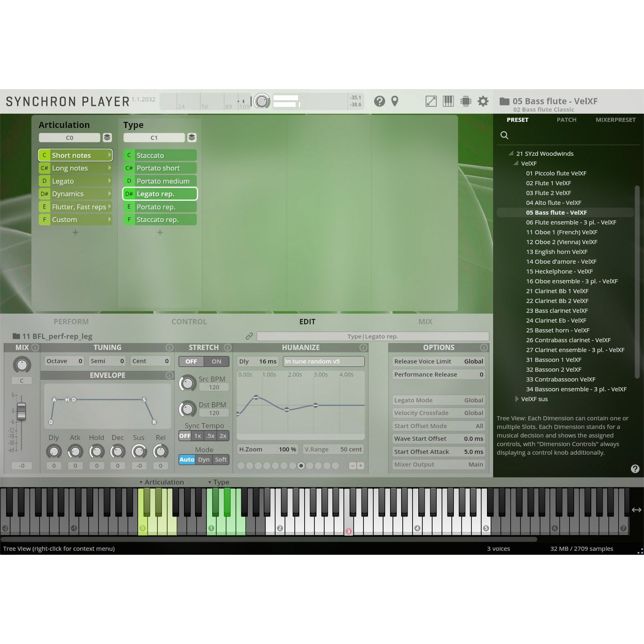644x644 pixels.
Task: Click the CPU chip icon in header
Action: 466,101
